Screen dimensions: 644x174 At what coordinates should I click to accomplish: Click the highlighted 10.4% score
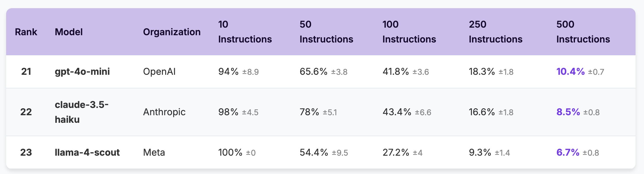(570, 72)
